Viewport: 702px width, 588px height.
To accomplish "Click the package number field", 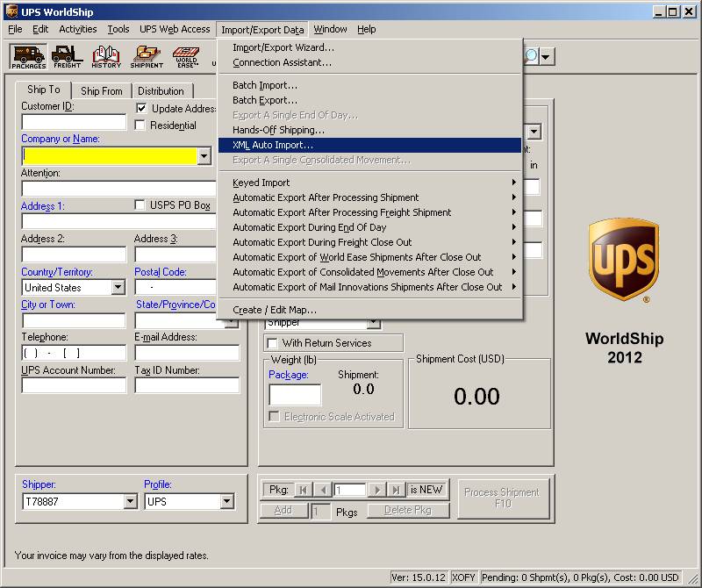I will (x=350, y=490).
